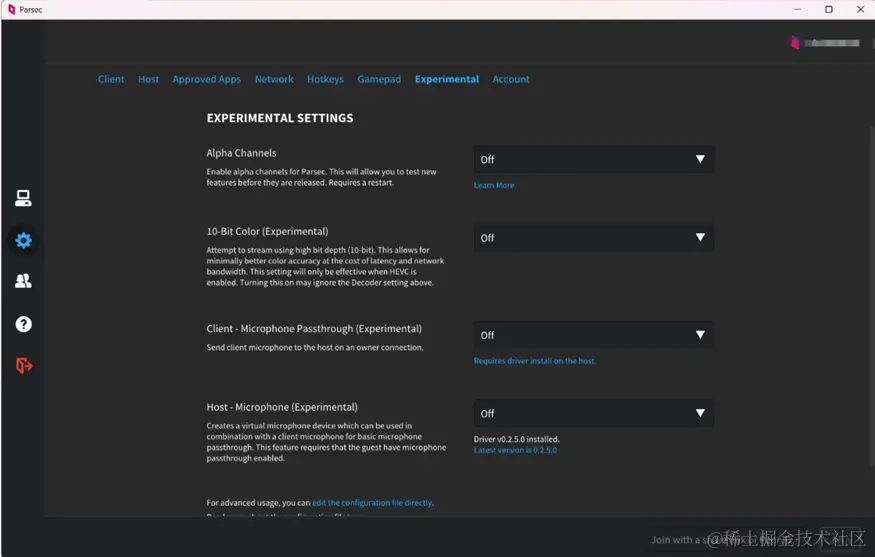Switch to the Host tab
Image resolution: width=875 pixels, height=557 pixels.
(148, 79)
